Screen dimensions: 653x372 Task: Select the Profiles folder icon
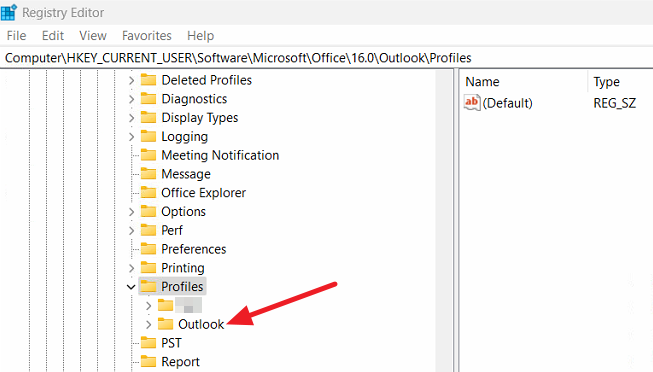pyautogui.click(x=148, y=286)
